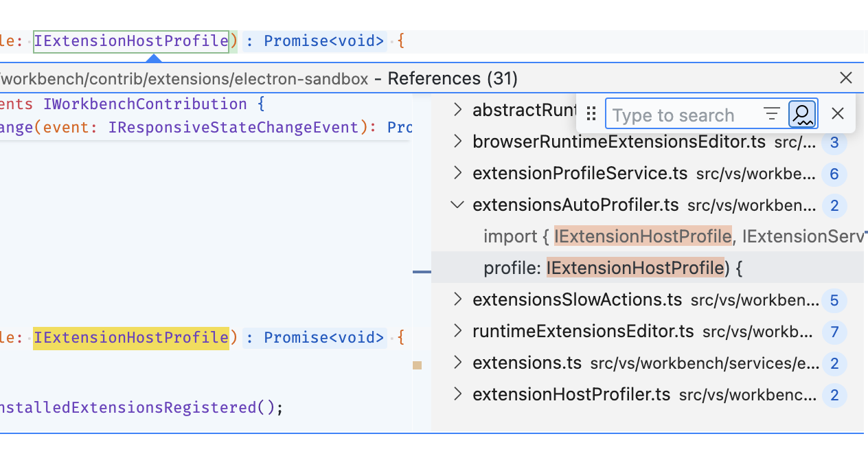Close the References (31) peek view
Screen dimensions: 868x456
845,78
